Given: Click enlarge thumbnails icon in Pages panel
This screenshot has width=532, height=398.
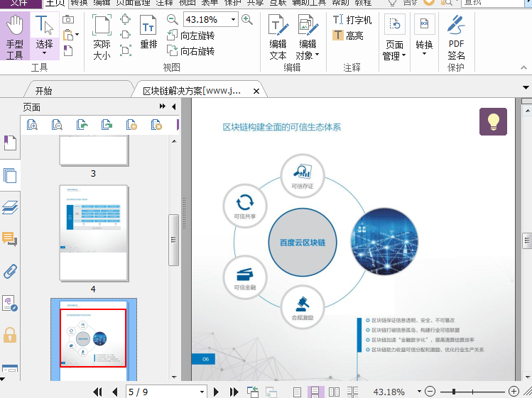Looking at the screenshot, I should coord(32,125).
